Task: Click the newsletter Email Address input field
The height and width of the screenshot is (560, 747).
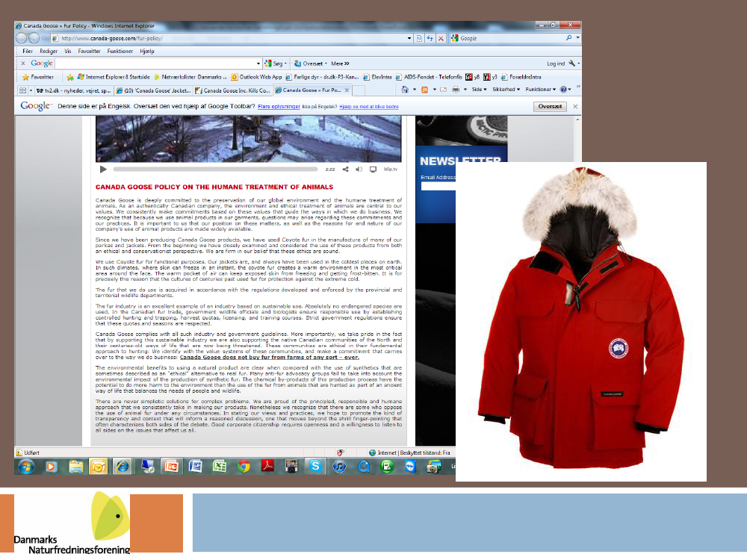Action: tap(438, 186)
